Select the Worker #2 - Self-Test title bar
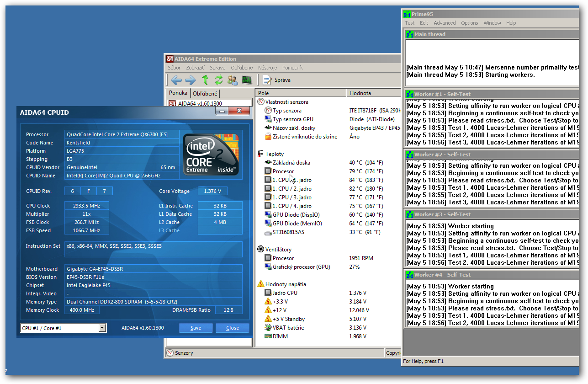588x384 pixels. click(x=492, y=155)
